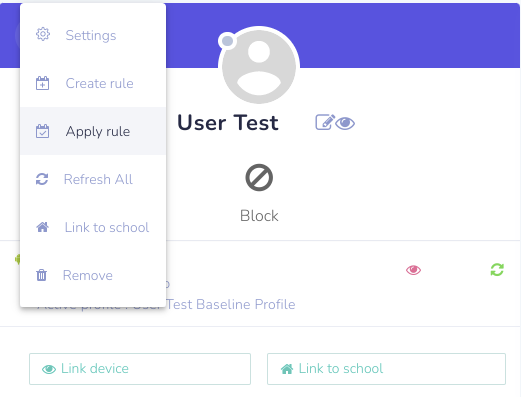Screen dimensions: 521x397
Task: Click the Remove trash can icon
Action: (x=42, y=275)
